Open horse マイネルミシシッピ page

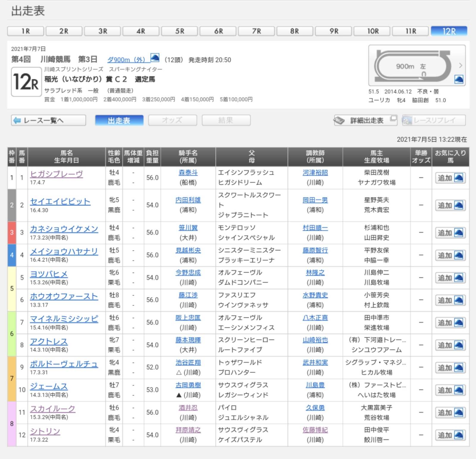[x=64, y=319]
